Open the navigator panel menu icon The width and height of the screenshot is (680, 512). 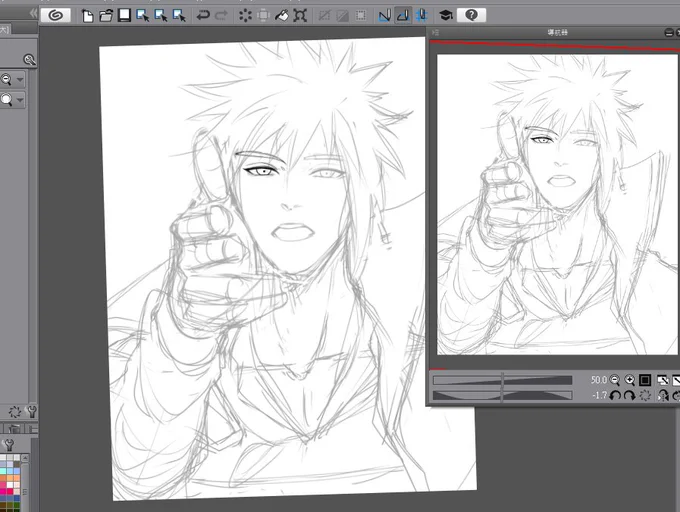[435, 33]
